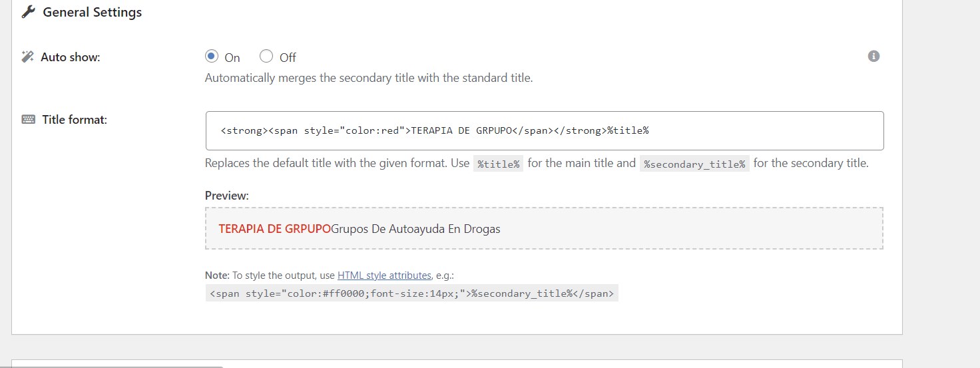Click the wrench icon beside General Settings
The height and width of the screenshot is (368, 980).
point(28,12)
